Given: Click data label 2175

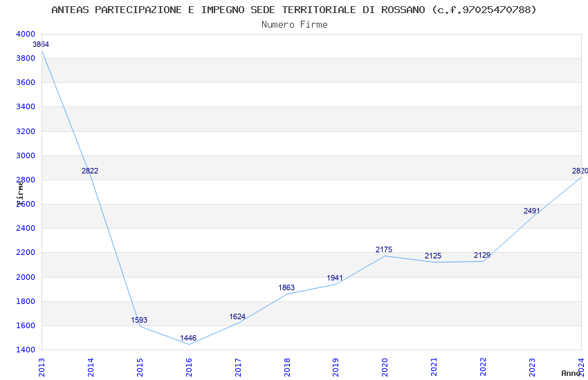Looking at the screenshot, I should pyautogui.click(x=384, y=249).
